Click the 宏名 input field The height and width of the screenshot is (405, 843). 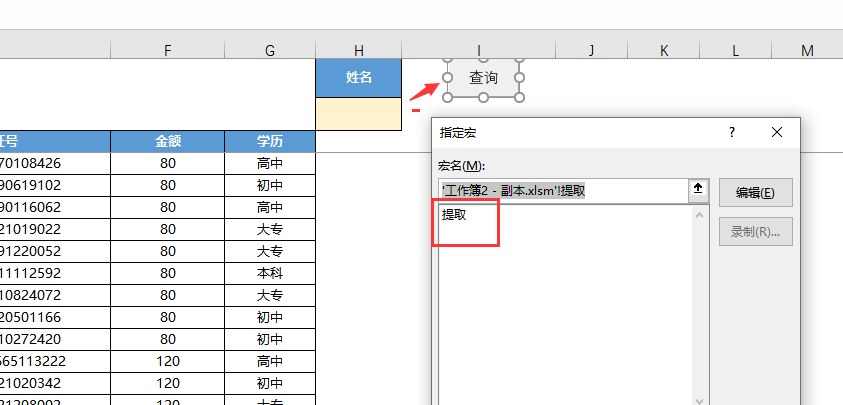pyautogui.click(x=563, y=191)
